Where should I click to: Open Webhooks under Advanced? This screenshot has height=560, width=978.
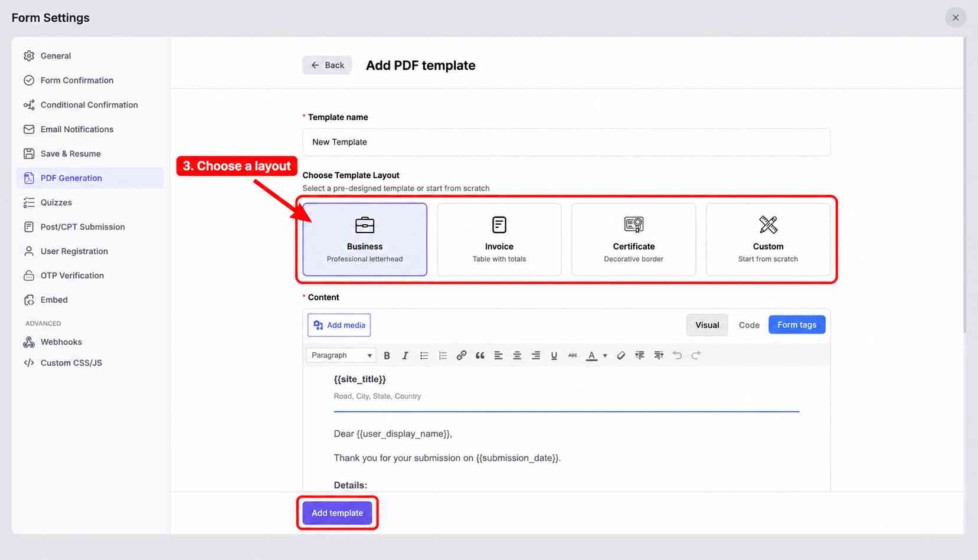(90, 342)
